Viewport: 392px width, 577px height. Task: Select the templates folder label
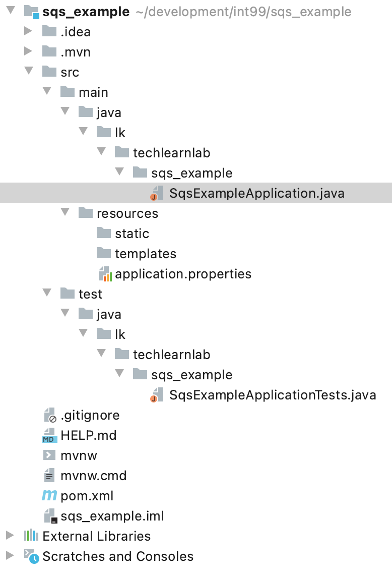click(x=146, y=254)
